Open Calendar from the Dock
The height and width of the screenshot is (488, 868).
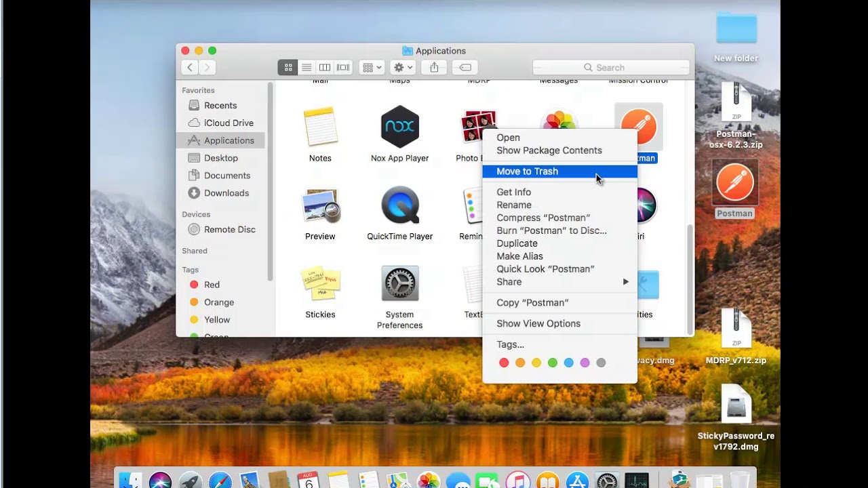point(309,480)
